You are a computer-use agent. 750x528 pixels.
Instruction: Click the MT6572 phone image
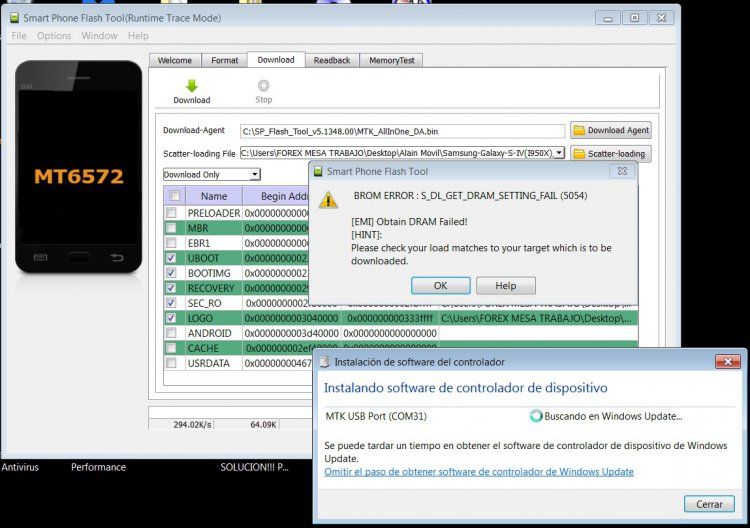point(78,166)
